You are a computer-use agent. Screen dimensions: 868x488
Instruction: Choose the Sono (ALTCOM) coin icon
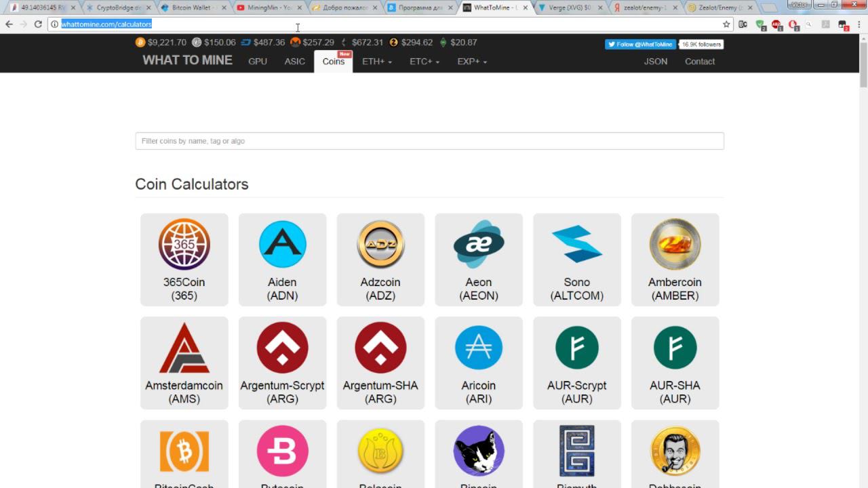[x=577, y=244]
